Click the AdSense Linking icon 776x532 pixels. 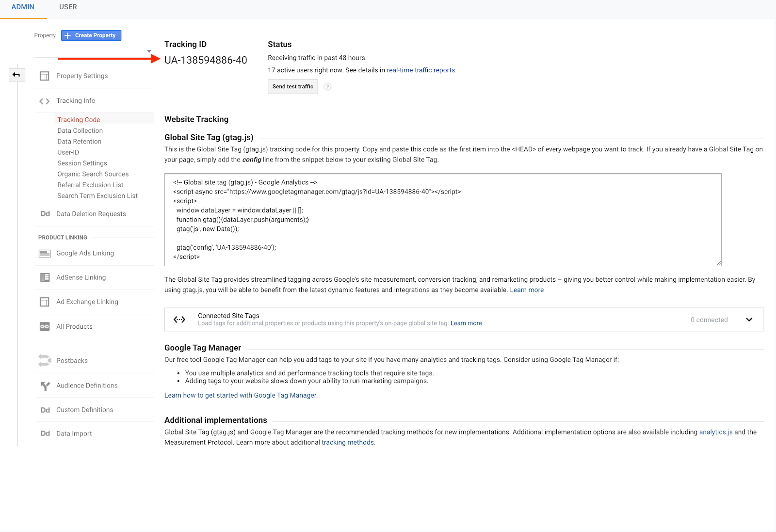45,277
